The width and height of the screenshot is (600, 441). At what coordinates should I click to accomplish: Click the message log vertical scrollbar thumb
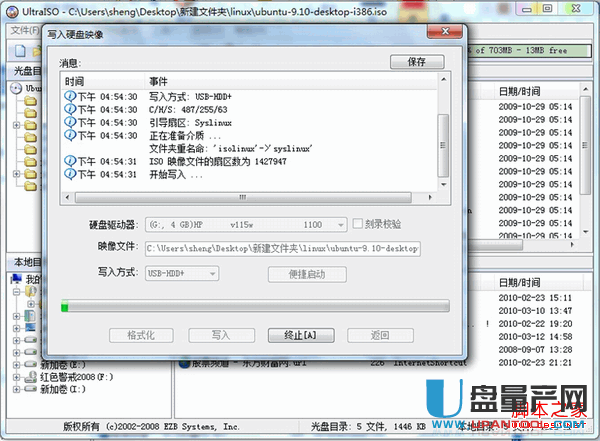[x=443, y=145]
